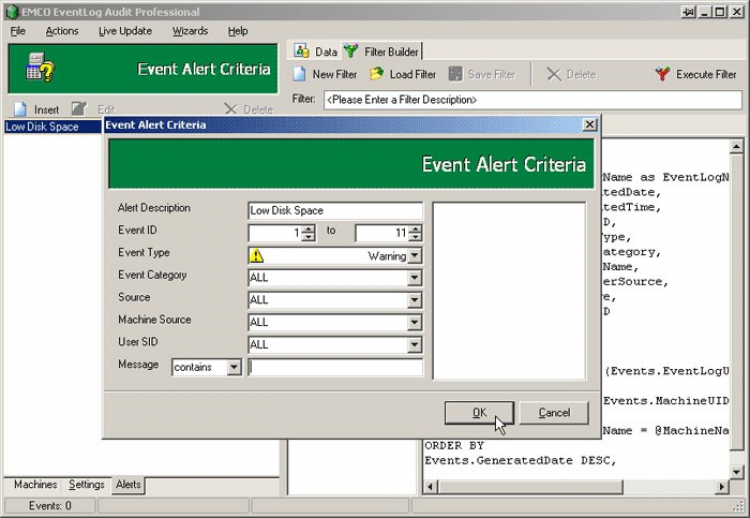The image size is (750, 518).
Task: Click the Edit pencil icon
Action: click(79, 109)
